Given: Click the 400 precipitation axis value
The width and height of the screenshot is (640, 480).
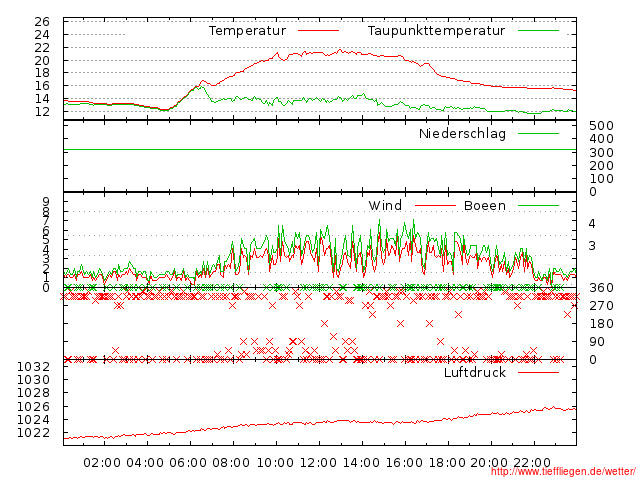Looking at the screenshot, I should click(x=601, y=139).
